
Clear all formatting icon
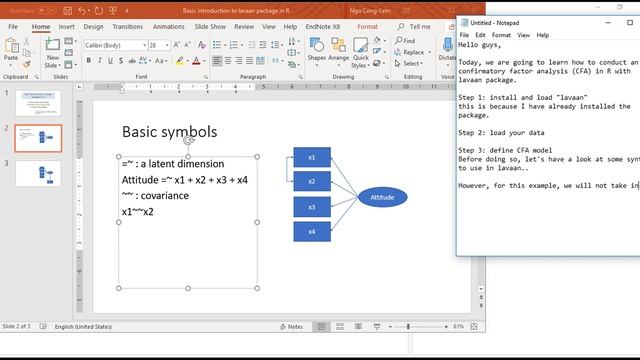click(202, 45)
